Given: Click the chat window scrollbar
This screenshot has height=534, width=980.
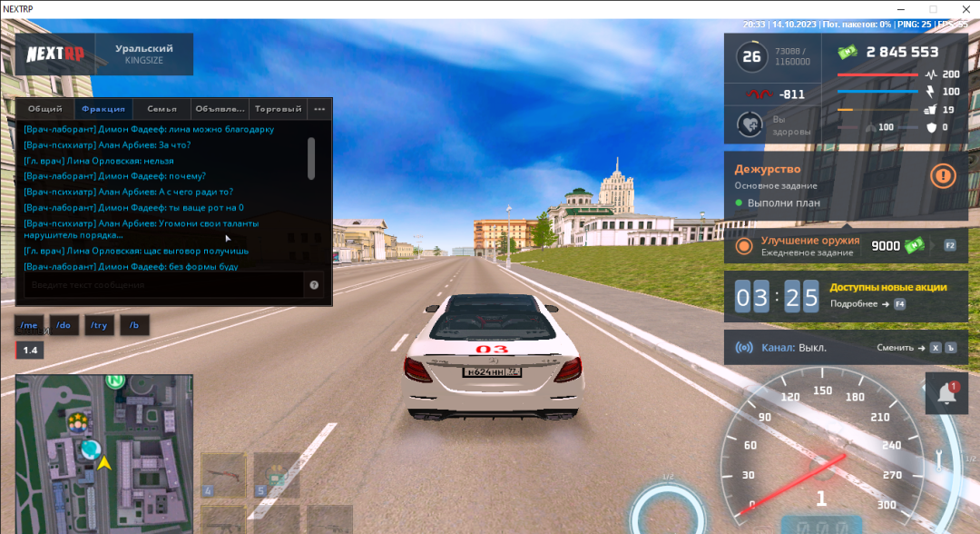Looking at the screenshot, I should [x=311, y=159].
